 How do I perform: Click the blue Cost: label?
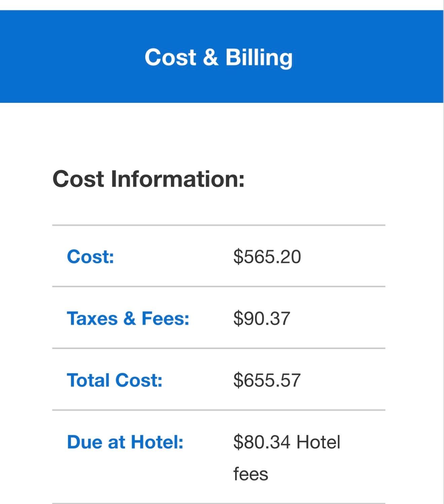[x=90, y=257]
